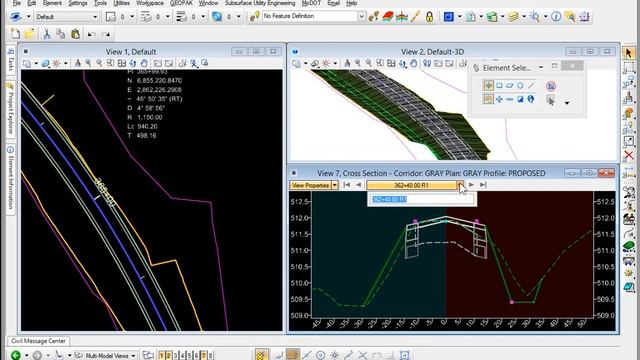Image resolution: width=640 pixels, height=360 pixels.
Task: Open the Help menu
Action: pyautogui.click(x=351, y=3)
